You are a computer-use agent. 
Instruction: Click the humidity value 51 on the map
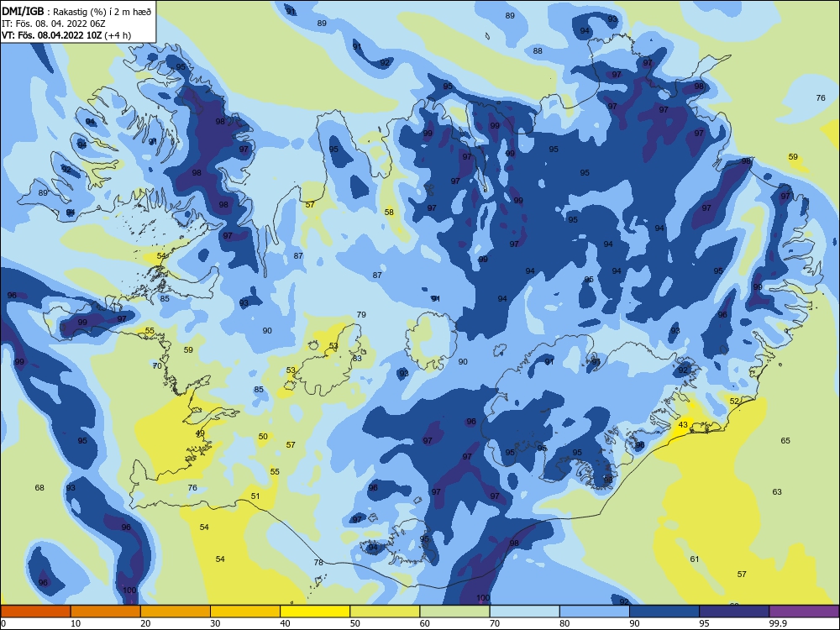tap(255, 496)
